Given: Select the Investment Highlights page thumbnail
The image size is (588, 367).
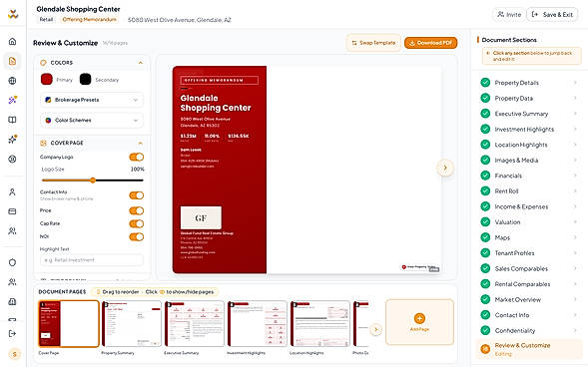Looking at the screenshot, I should click(x=258, y=324).
